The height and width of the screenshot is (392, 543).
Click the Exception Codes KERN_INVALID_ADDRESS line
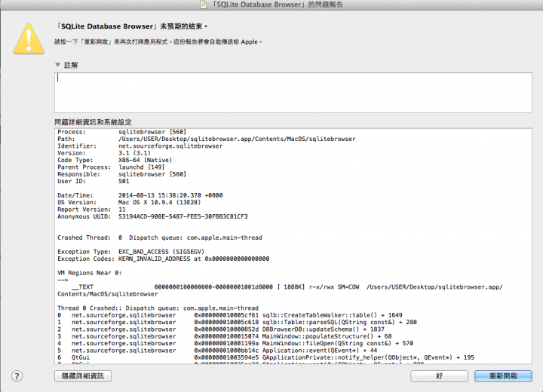(x=163, y=259)
